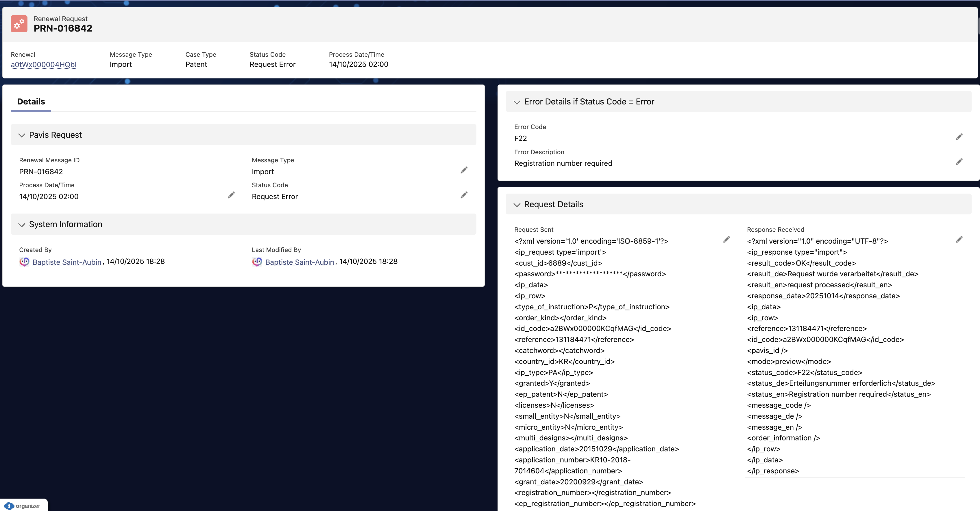Edit the Message Type field pencil icon
This screenshot has width=980, height=511.
click(464, 170)
